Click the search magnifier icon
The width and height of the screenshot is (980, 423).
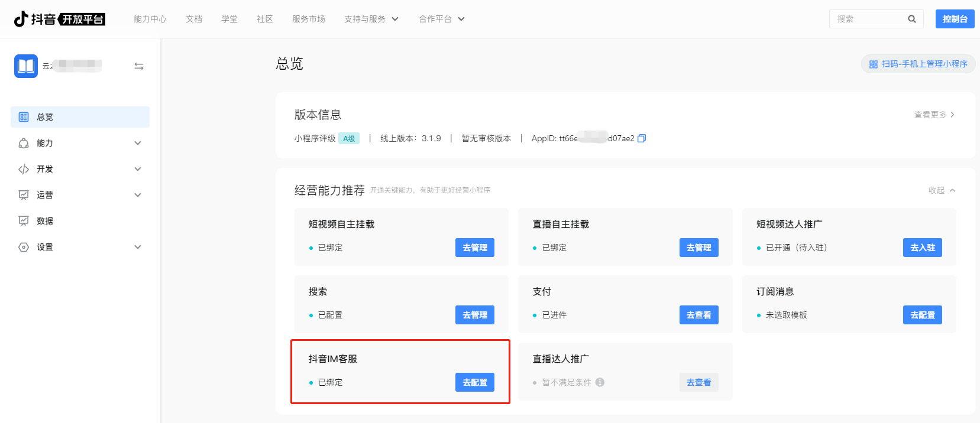point(912,19)
